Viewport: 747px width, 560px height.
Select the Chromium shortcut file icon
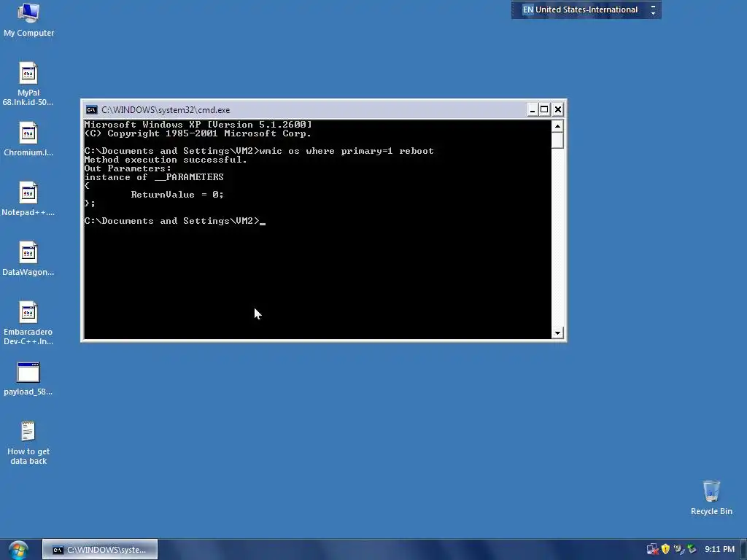(28, 139)
